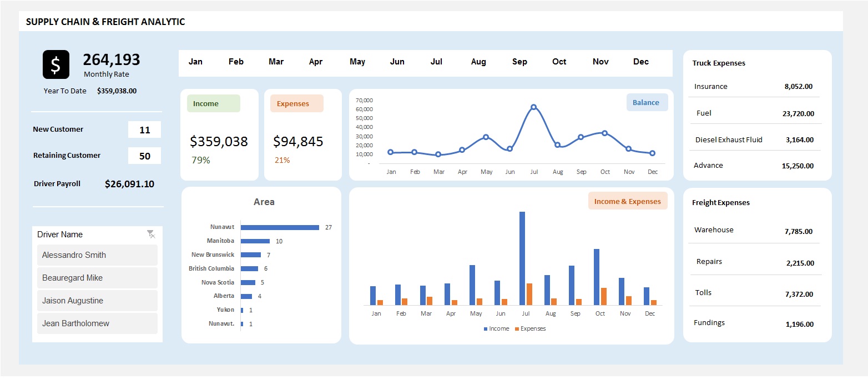Click the Alberta area label
This screenshot has height=379, width=868.
coord(224,296)
